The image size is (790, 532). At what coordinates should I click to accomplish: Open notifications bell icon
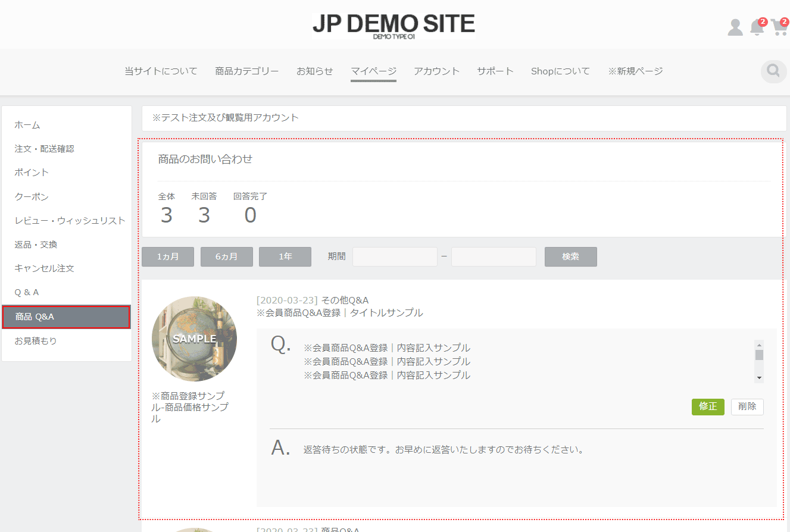pos(757,27)
